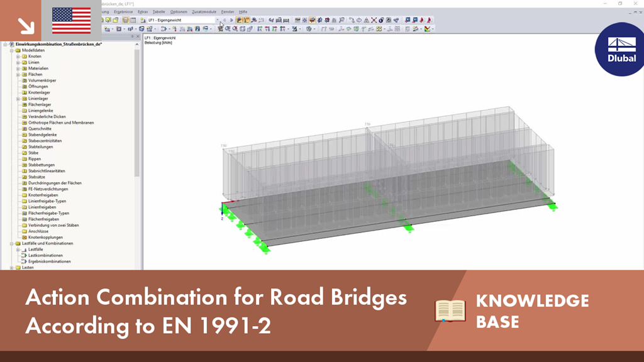644x362 pixels.
Task: Select Rippen in the tree
Action: click(35, 159)
